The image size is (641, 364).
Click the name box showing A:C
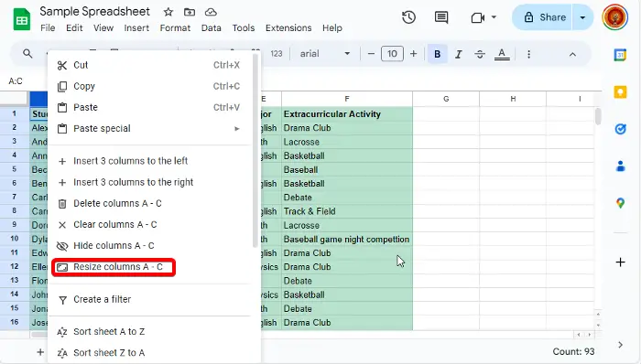(x=16, y=80)
